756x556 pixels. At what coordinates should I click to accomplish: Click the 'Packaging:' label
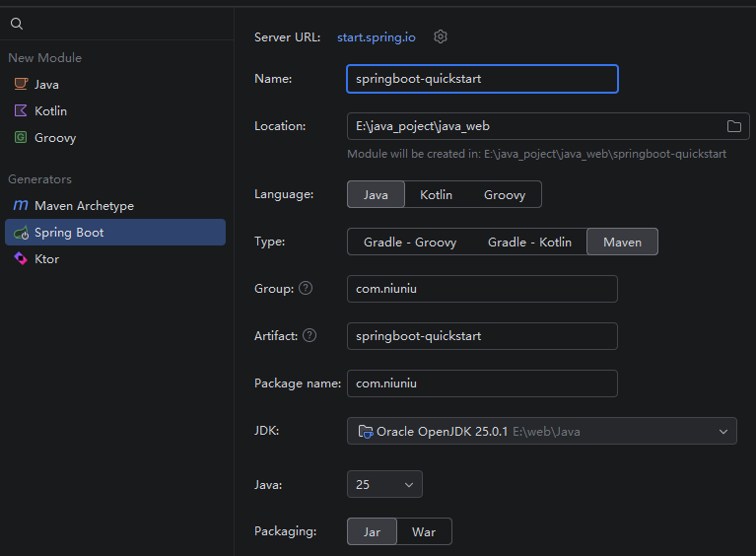286,531
